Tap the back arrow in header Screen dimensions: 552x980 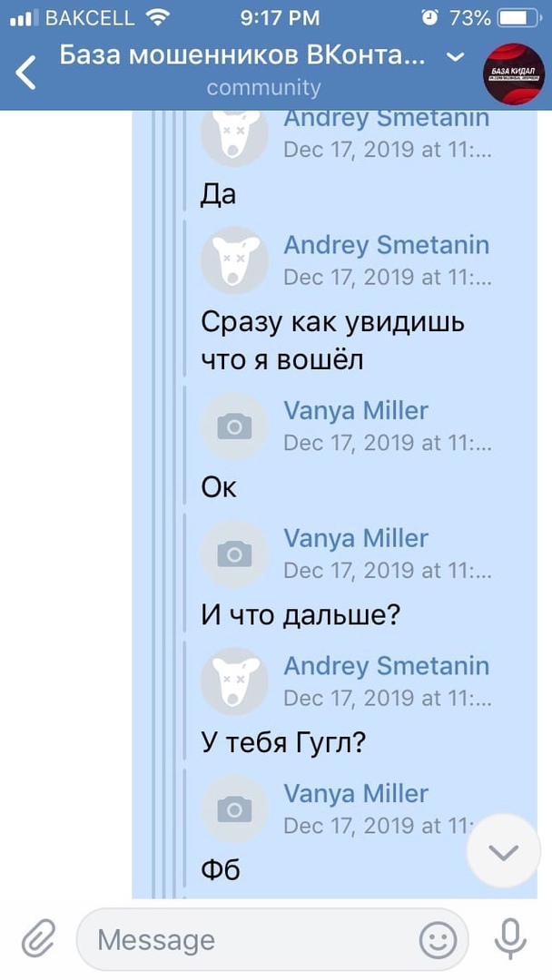[27, 72]
